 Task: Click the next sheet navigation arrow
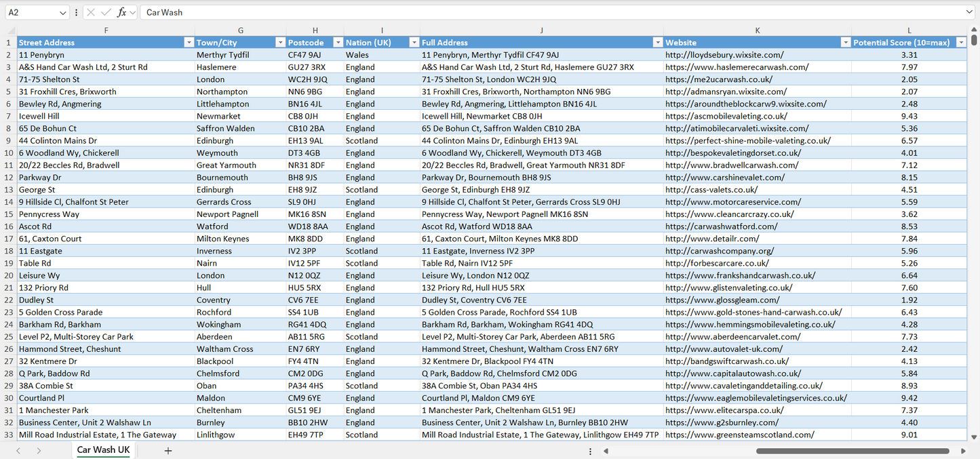39,450
